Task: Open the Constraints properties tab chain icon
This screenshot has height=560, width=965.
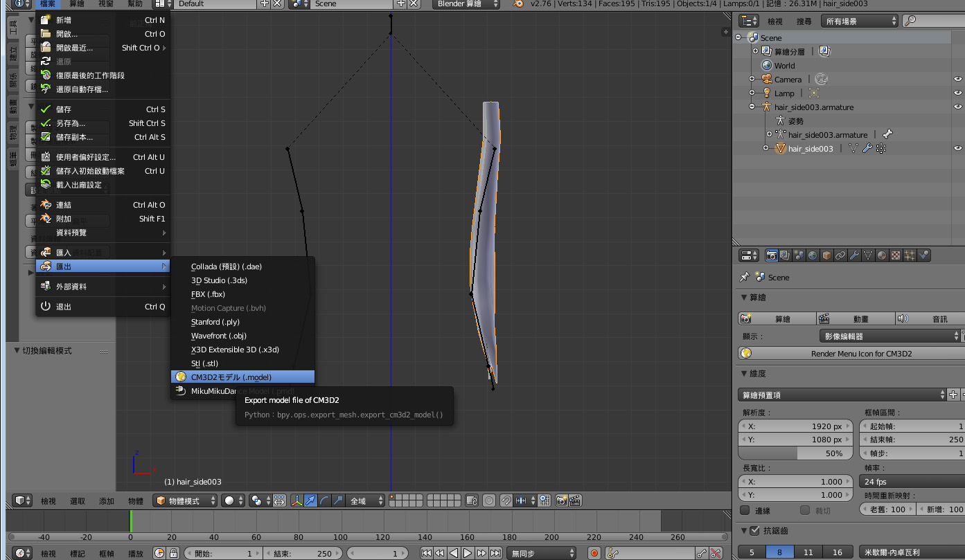Action: point(840,255)
